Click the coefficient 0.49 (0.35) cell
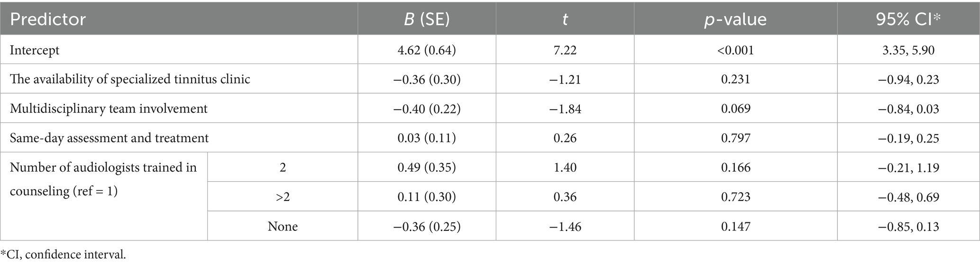Viewport: 980px width, 266px height. click(426, 167)
